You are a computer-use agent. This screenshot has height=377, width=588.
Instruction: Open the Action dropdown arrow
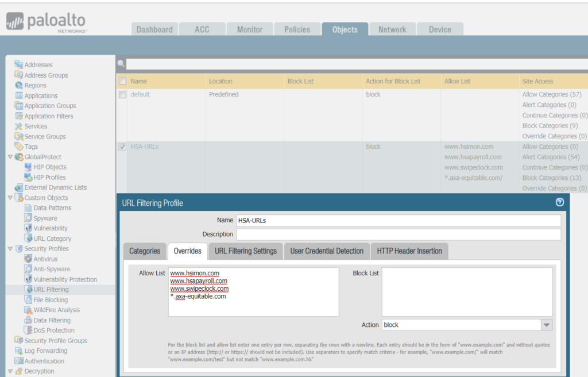pyautogui.click(x=547, y=325)
